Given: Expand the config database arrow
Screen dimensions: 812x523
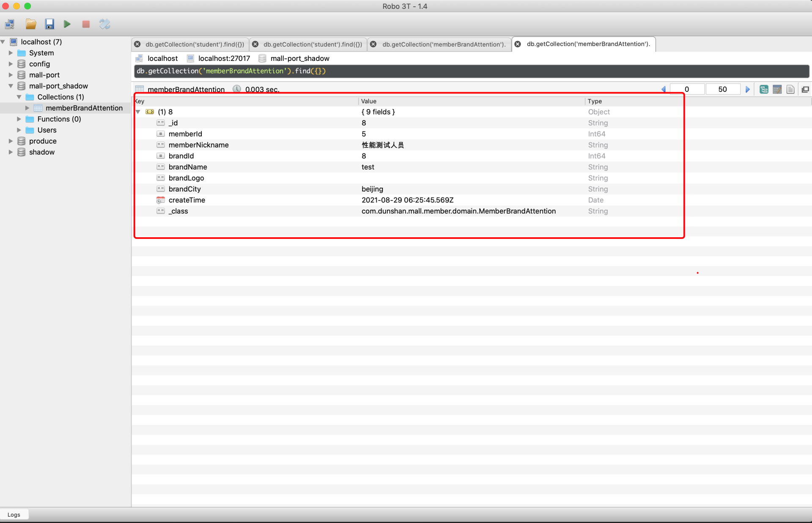Looking at the screenshot, I should 11,64.
